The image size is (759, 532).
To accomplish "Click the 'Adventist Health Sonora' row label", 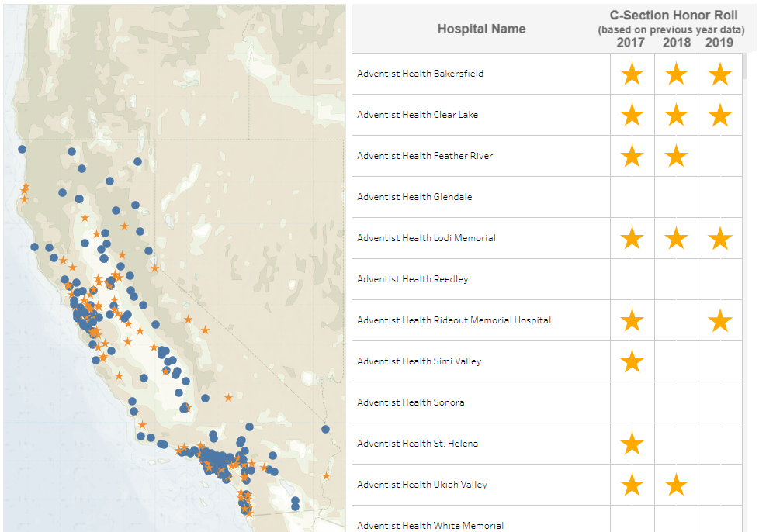I will pos(411,402).
